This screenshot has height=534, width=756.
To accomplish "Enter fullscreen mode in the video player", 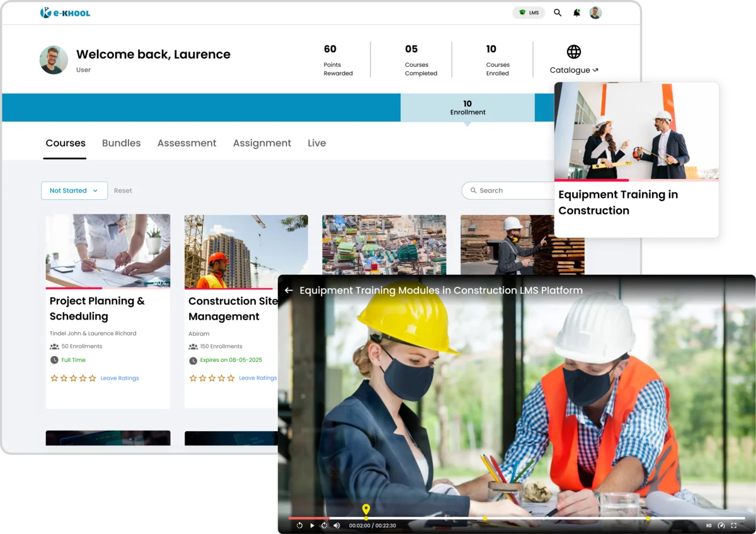I will coord(733,525).
